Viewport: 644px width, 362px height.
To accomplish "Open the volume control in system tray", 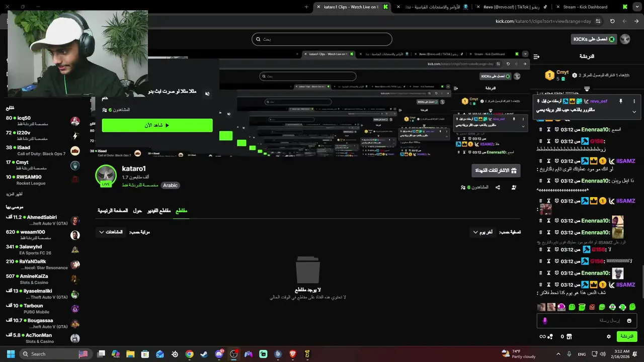I will click(x=602, y=354).
